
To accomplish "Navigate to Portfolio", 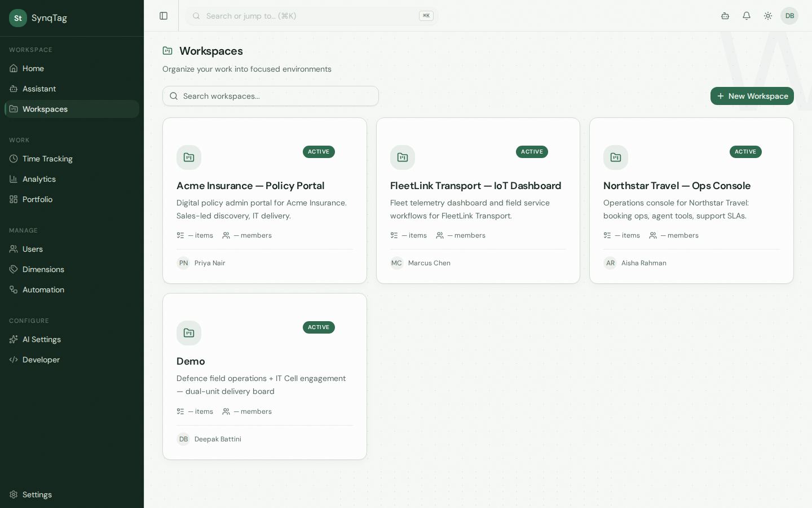I will [x=72, y=199].
